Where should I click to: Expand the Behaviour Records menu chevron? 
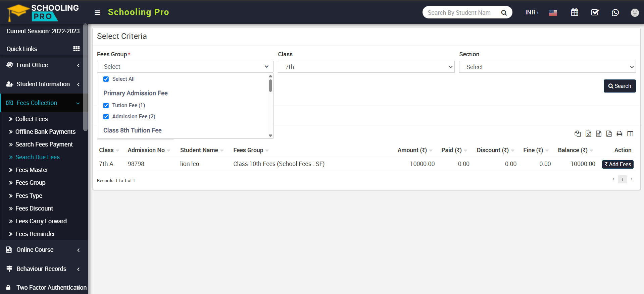tap(79, 269)
